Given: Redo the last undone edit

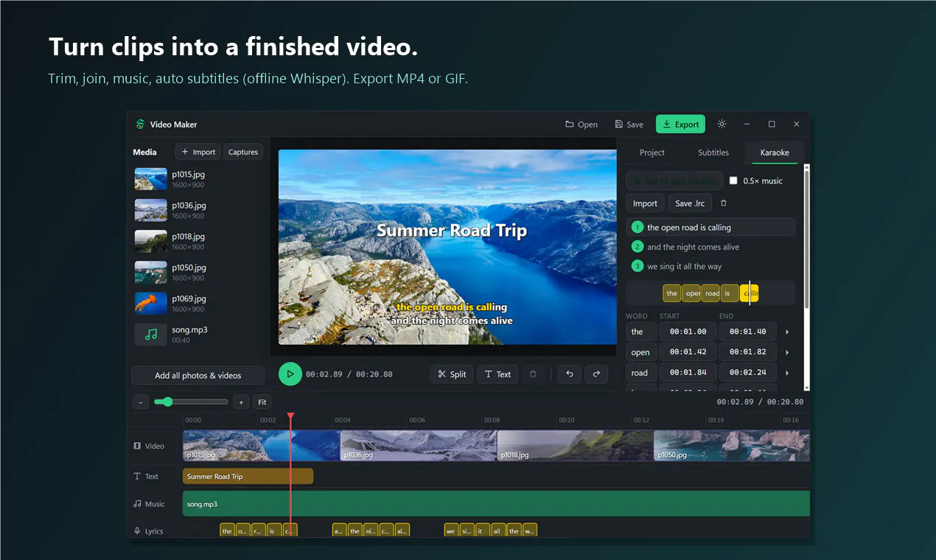Looking at the screenshot, I should (x=596, y=374).
